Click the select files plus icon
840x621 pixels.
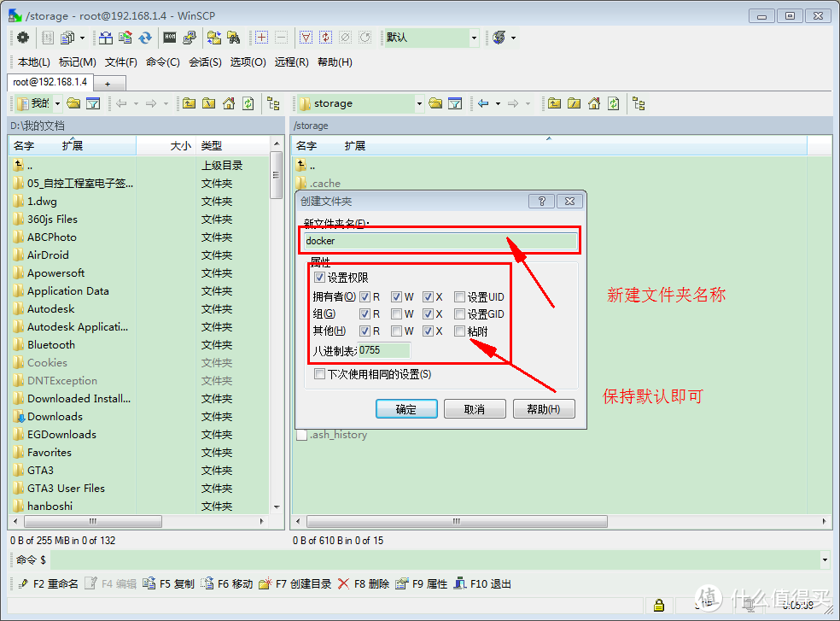[x=261, y=38]
